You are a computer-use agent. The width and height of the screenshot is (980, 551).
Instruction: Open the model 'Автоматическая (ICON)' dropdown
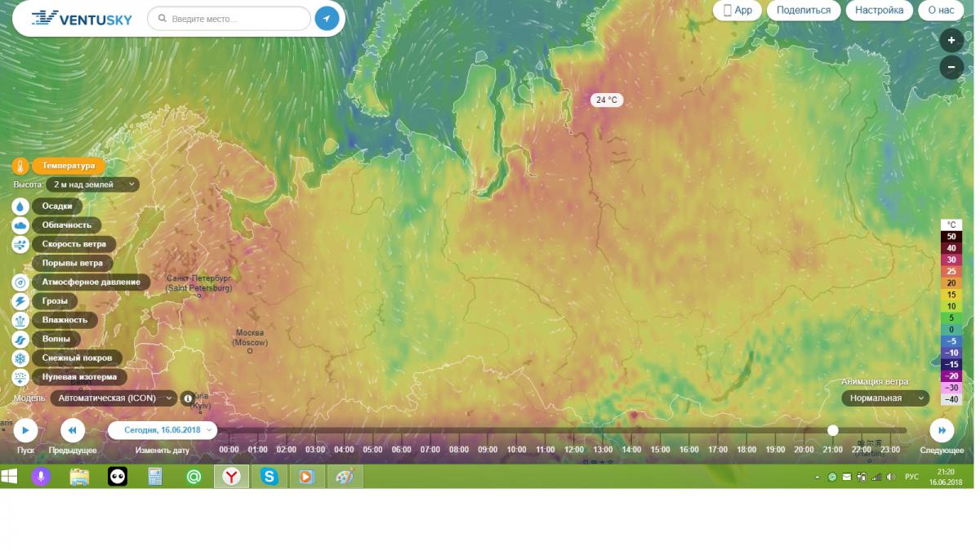click(x=114, y=398)
